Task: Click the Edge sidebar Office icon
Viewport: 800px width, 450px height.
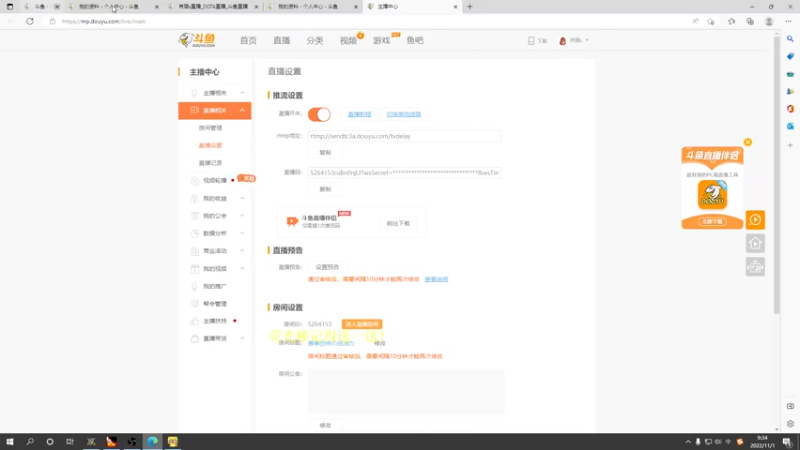Action: tap(790, 109)
